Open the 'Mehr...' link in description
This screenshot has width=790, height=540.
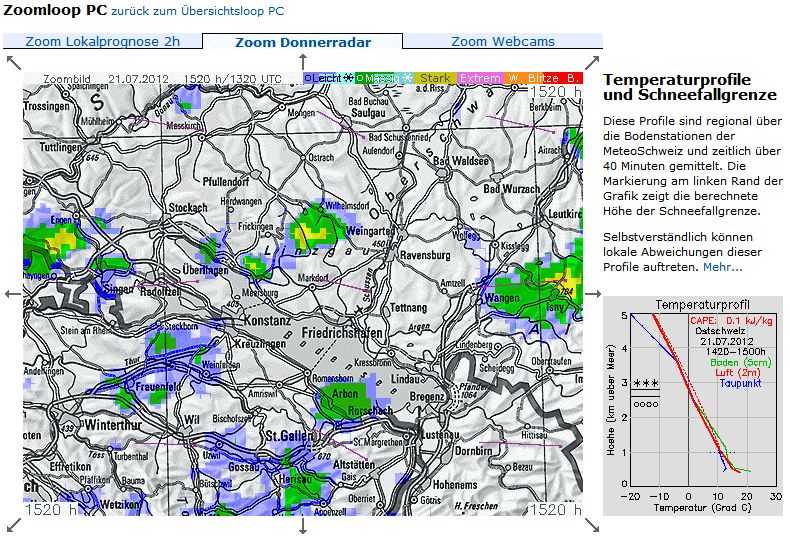pos(722,267)
